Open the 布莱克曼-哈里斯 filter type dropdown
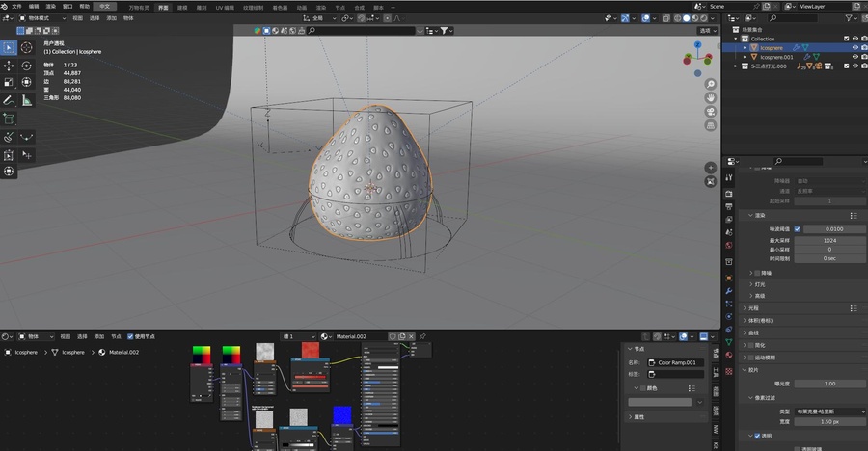This screenshot has width=868, height=451. coord(829,411)
